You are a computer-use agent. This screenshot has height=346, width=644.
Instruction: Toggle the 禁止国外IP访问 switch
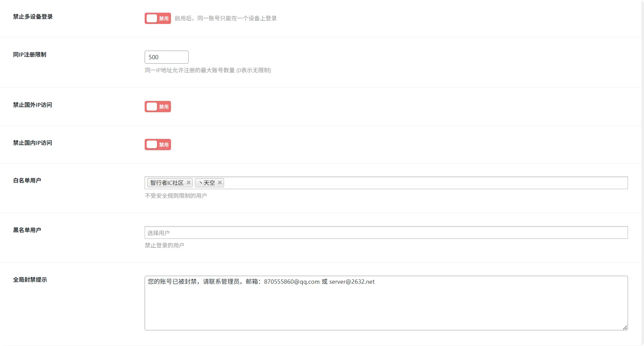pos(158,107)
